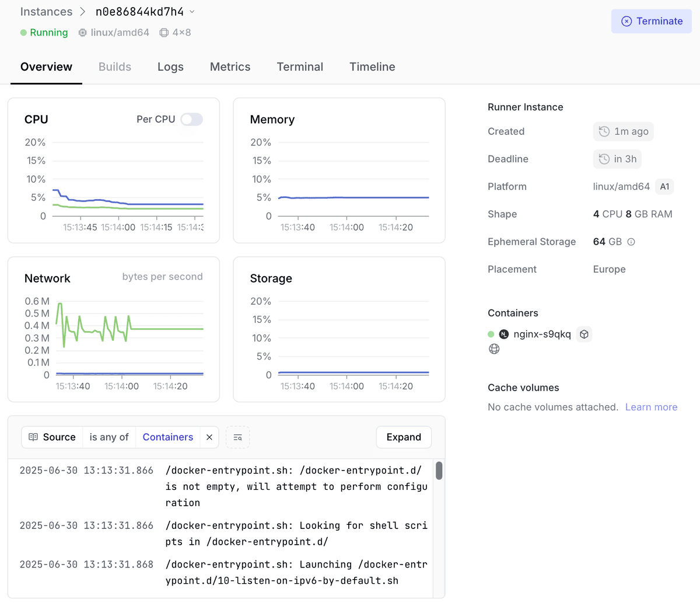Click the clock icon in Deadline field
Image resolution: width=700 pixels, height=606 pixels.
(604, 159)
